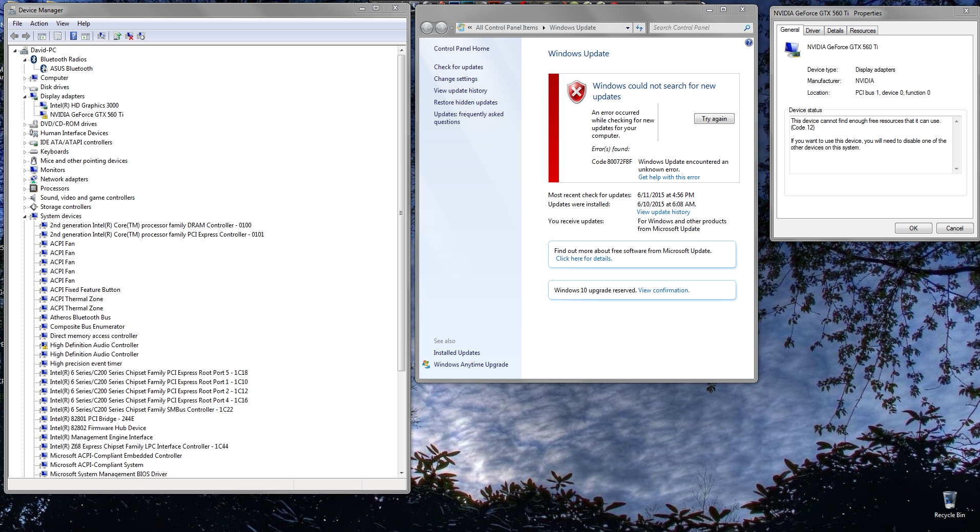Viewport: 980px width, 532px height.
Task: Click the Bluetooth Radios category icon
Action: pyautogui.click(x=34, y=59)
